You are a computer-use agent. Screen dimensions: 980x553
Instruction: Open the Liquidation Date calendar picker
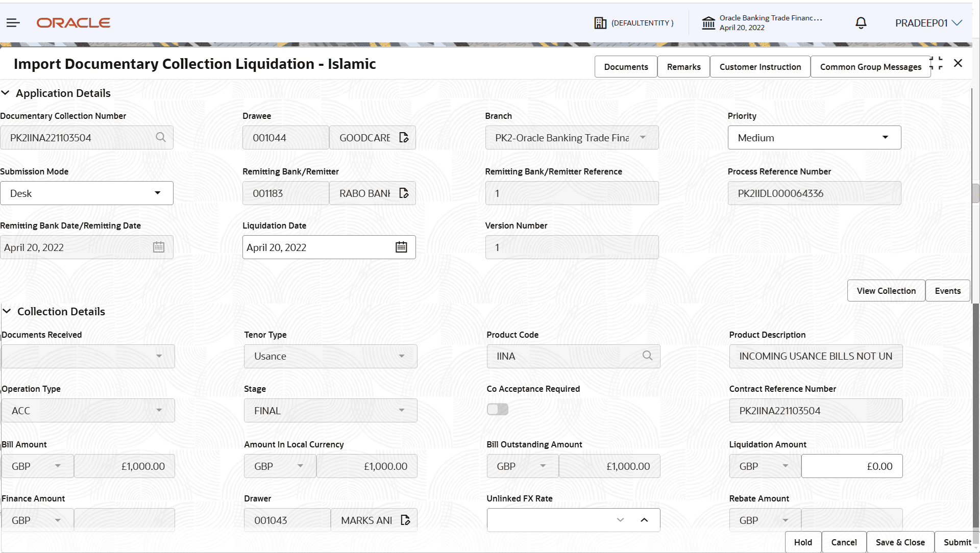coord(402,247)
